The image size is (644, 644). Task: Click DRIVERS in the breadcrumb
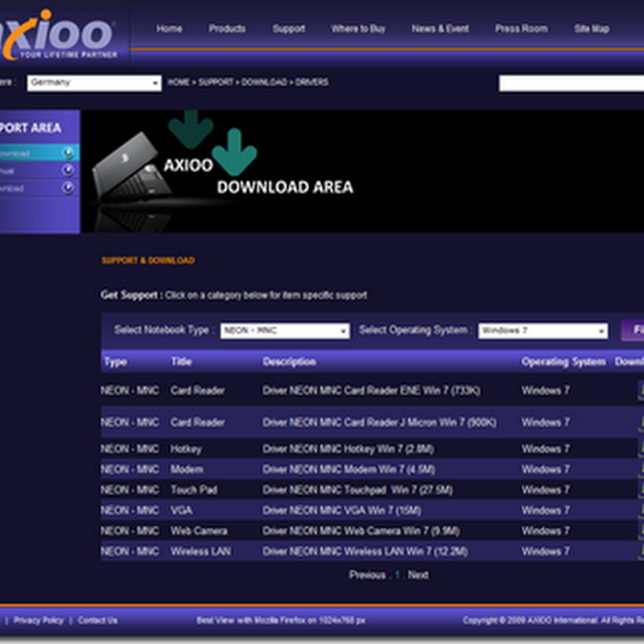[x=312, y=82]
